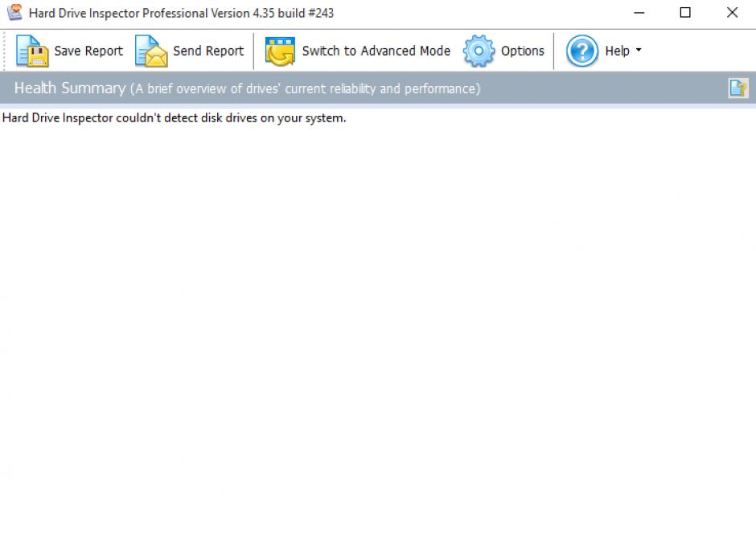Screen dimensions: 756x534
Task: Maximize the Hard Drive Inspector window
Action: pyautogui.click(x=685, y=13)
